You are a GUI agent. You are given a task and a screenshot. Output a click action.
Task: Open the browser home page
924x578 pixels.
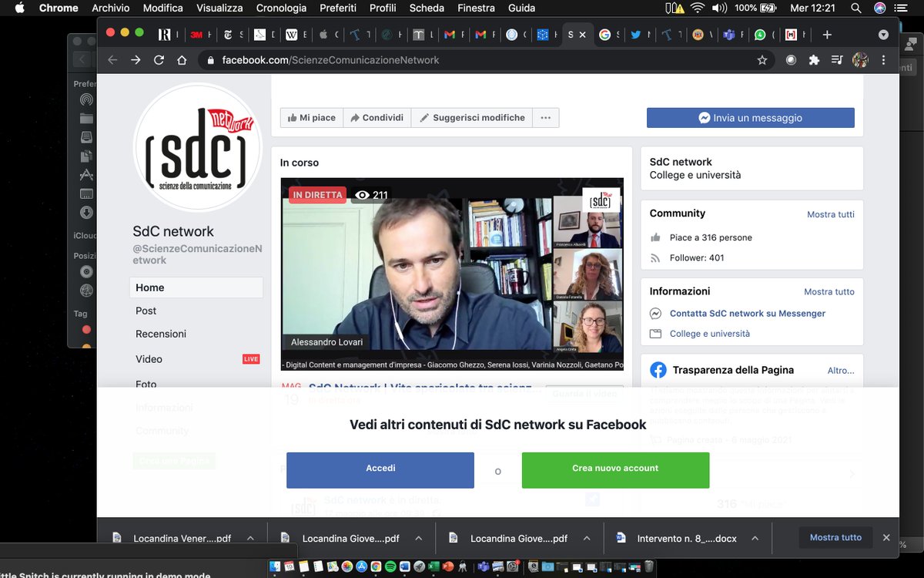pyautogui.click(x=182, y=60)
